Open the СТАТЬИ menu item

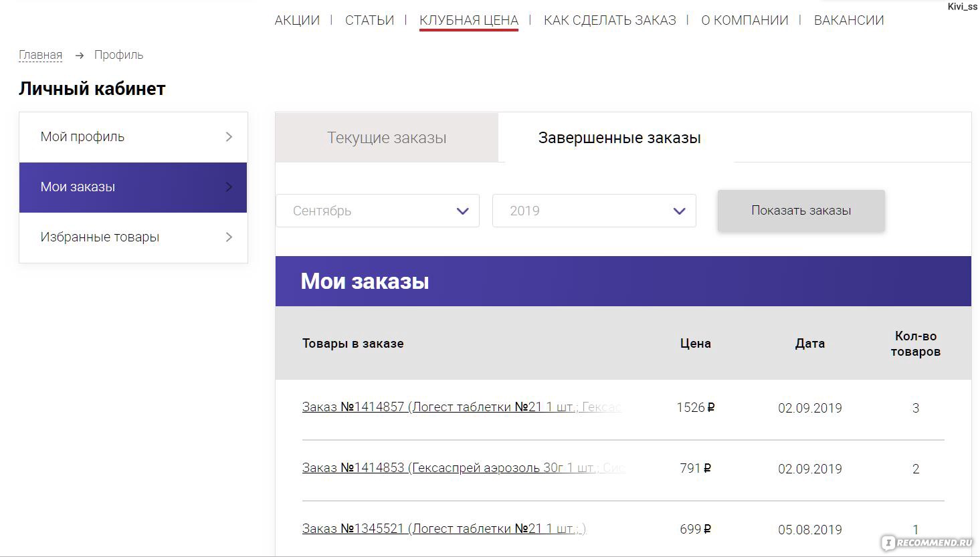(x=369, y=20)
